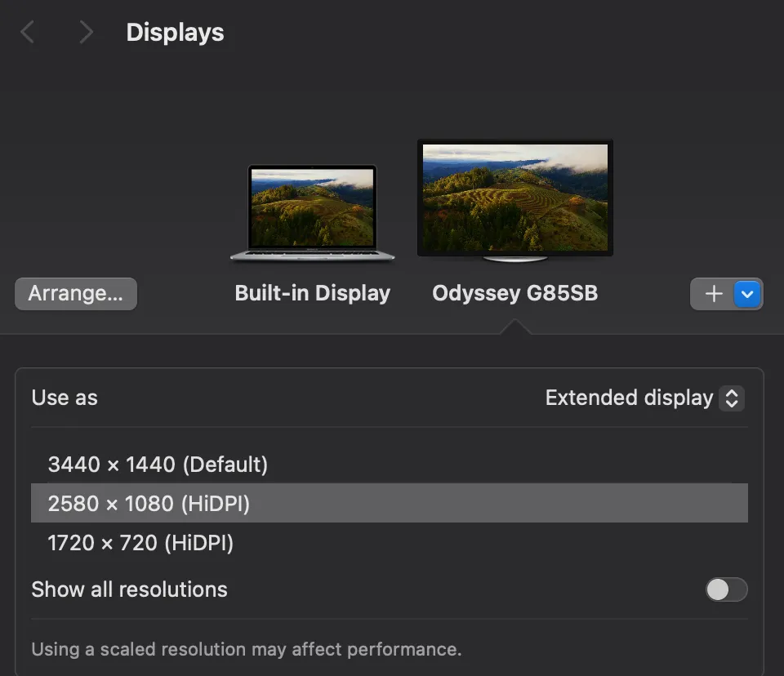This screenshot has height=676, width=784.
Task: Expand the blue chevron dropdown beside plus
Action: [747, 294]
